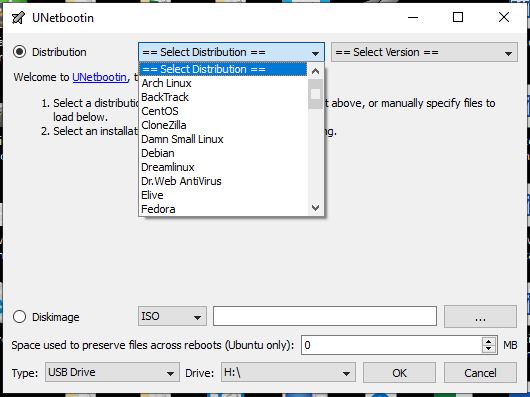Viewport: 530px width, 397px height.
Task: Click the browse (...) button
Action: point(480,317)
